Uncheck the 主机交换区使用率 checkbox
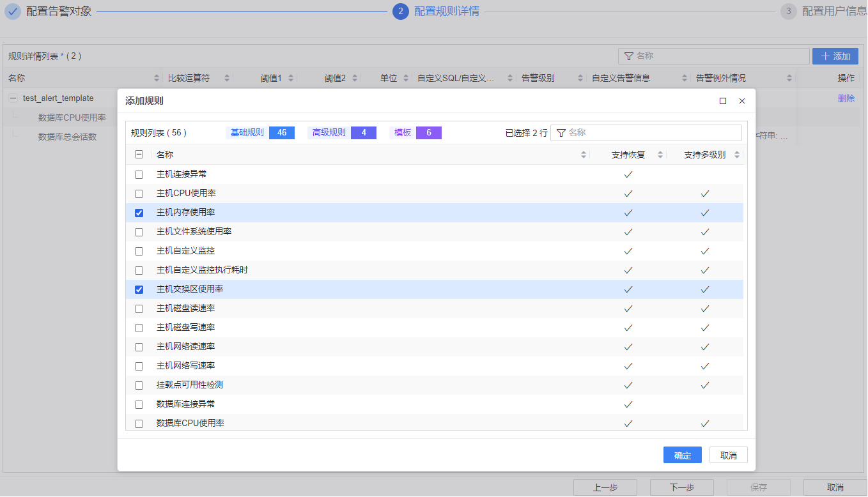Screen dimensions: 868x497 click(x=139, y=289)
